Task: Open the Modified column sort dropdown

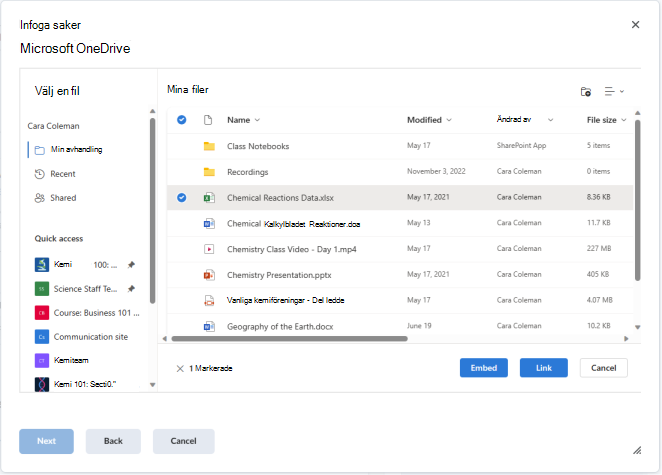Action: click(449, 120)
